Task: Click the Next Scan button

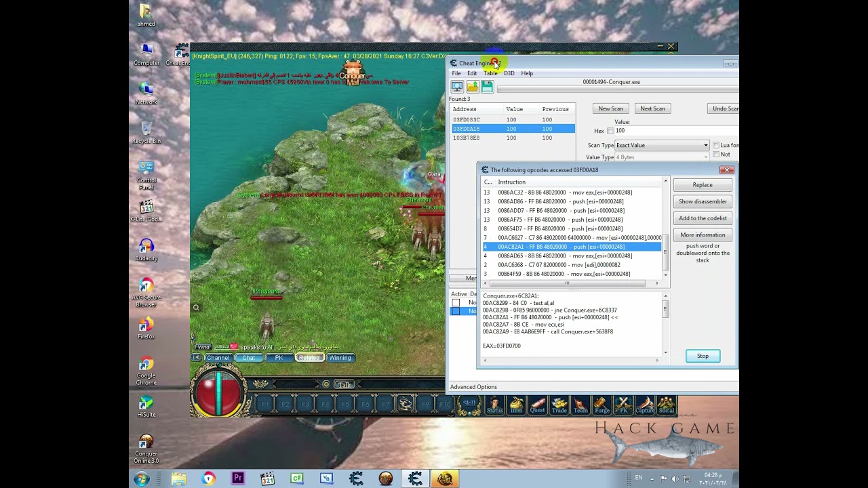Action: point(652,108)
